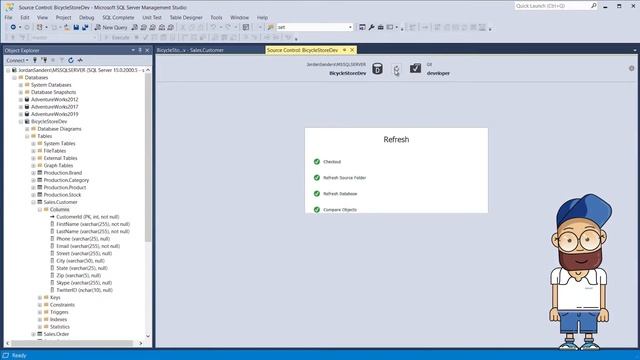
Task: Select the TwitterID column entry
Action: (84, 290)
